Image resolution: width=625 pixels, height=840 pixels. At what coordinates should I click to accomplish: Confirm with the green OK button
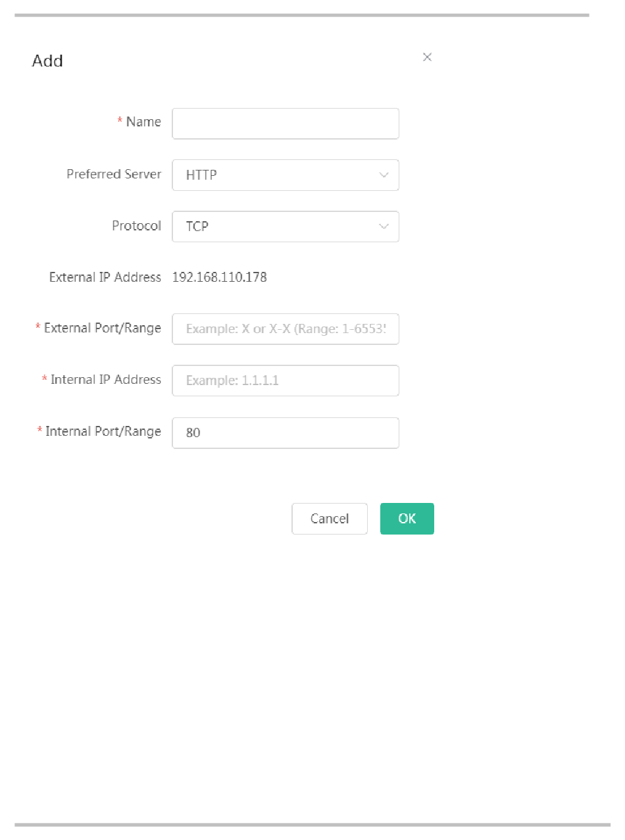point(407,519)
